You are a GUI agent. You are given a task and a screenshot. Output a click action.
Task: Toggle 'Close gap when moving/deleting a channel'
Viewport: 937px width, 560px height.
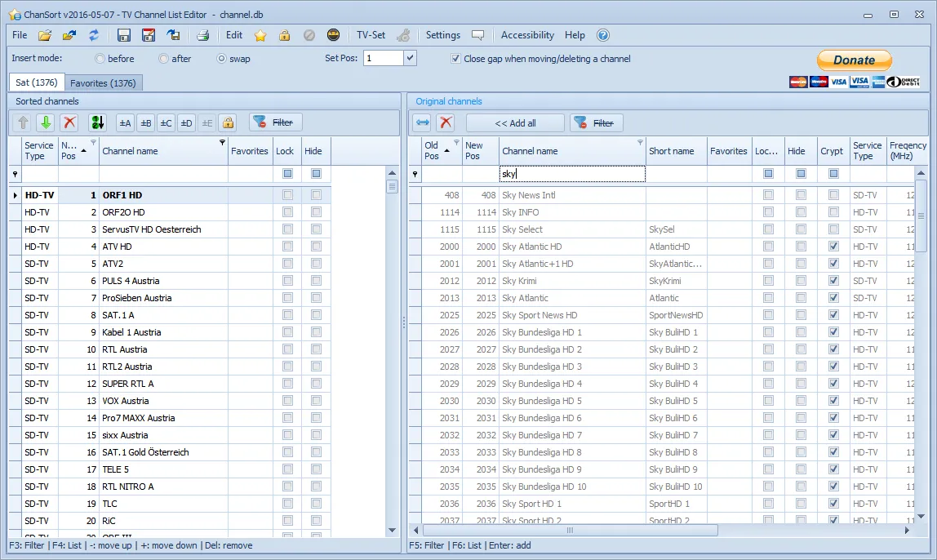(x=456, y=59)
